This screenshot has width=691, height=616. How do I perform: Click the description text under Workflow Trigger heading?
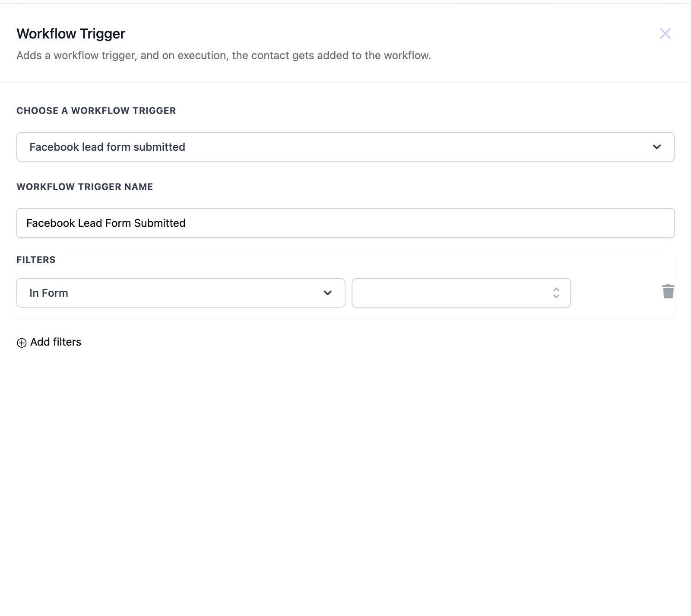click(x=223, y=56)
